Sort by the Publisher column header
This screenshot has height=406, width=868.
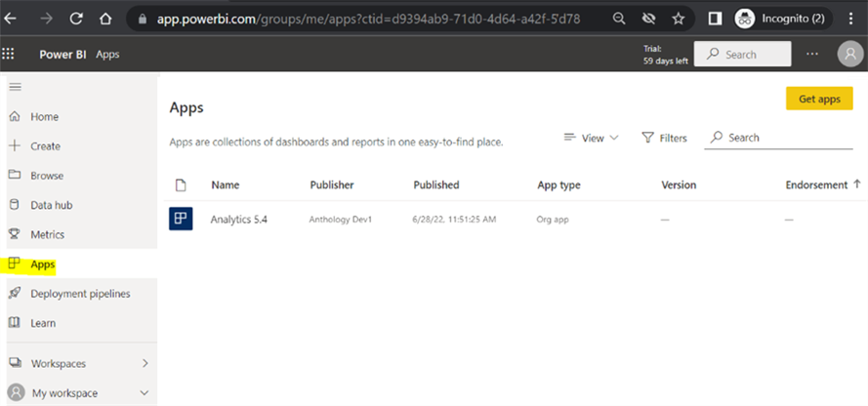(332, 184)
